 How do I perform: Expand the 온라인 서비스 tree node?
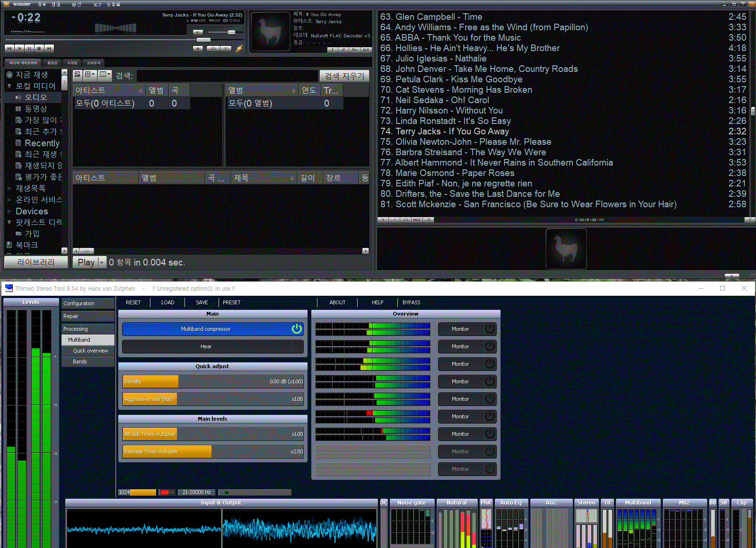click(x=9, y=200)
